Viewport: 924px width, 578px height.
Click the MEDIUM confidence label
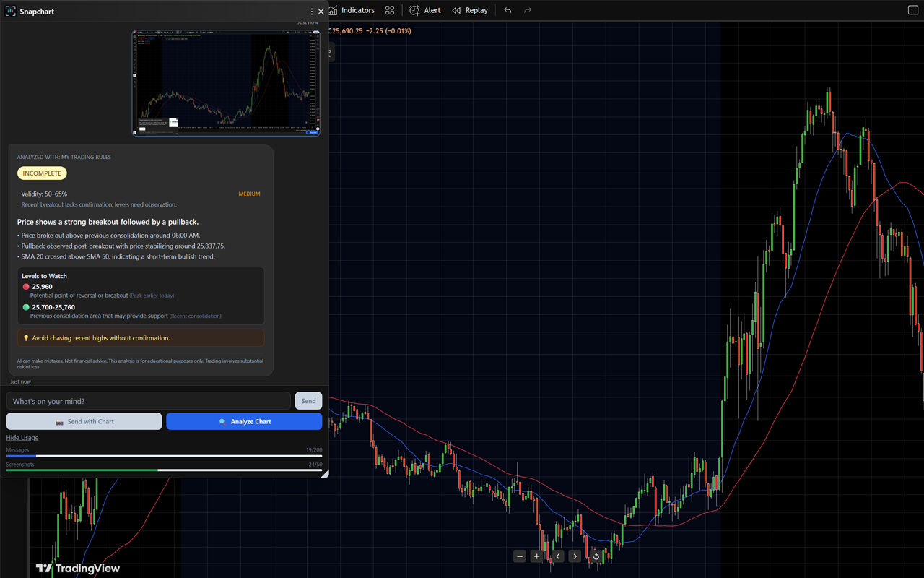click(249, 194)
